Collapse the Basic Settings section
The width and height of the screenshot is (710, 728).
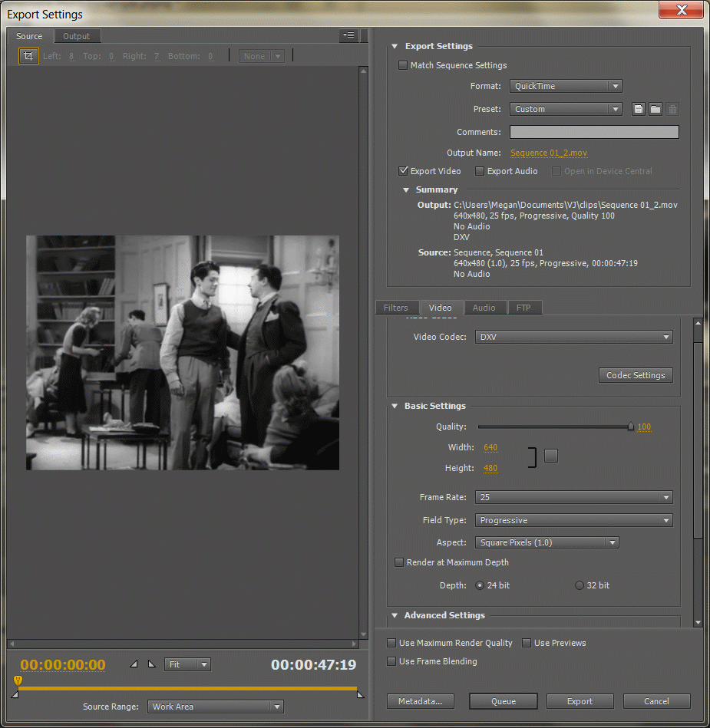[395, 407]
